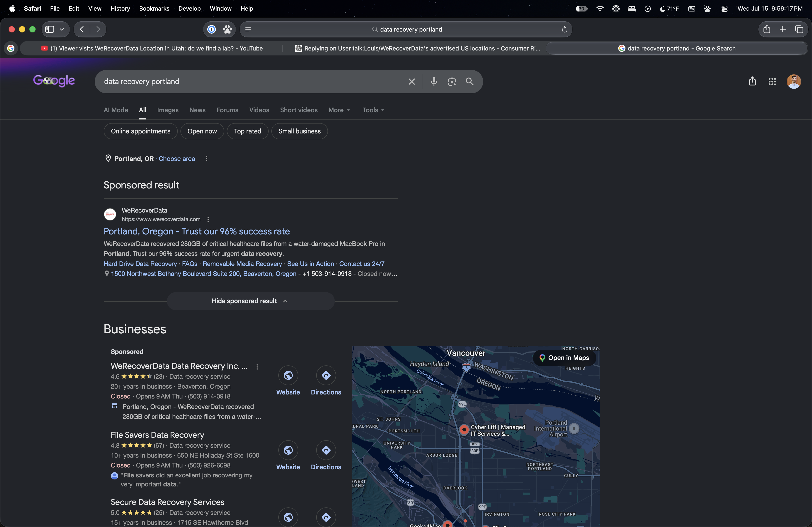
Task: Select the News tab
Action: point(198,110)
